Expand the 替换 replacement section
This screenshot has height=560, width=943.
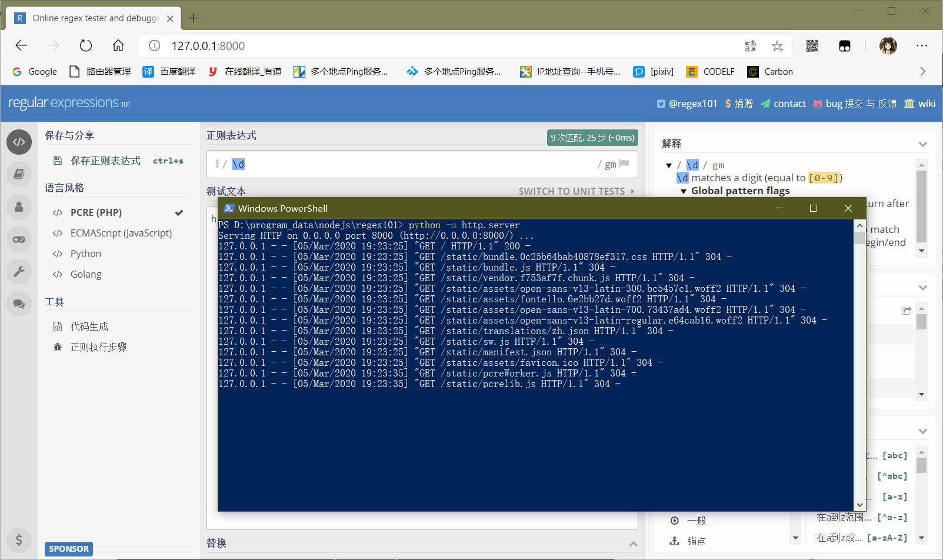coord(634,543)
